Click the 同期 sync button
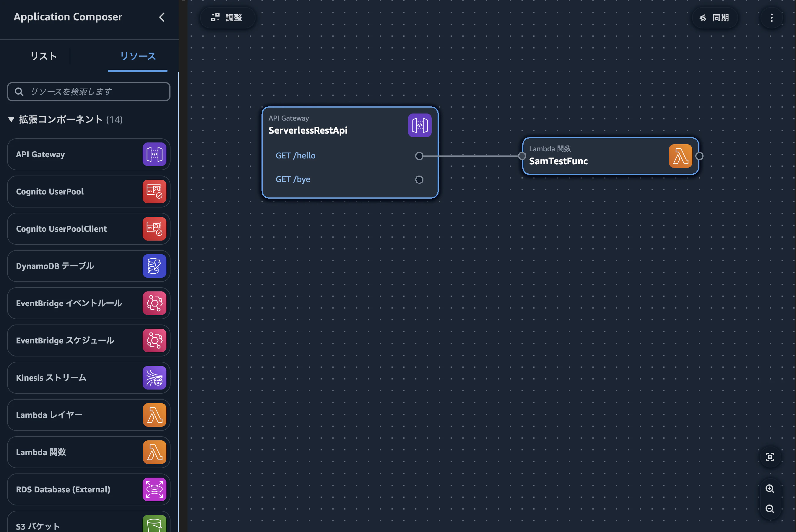The height and width of the screenshot is (532, 796). tap(715, 18)
